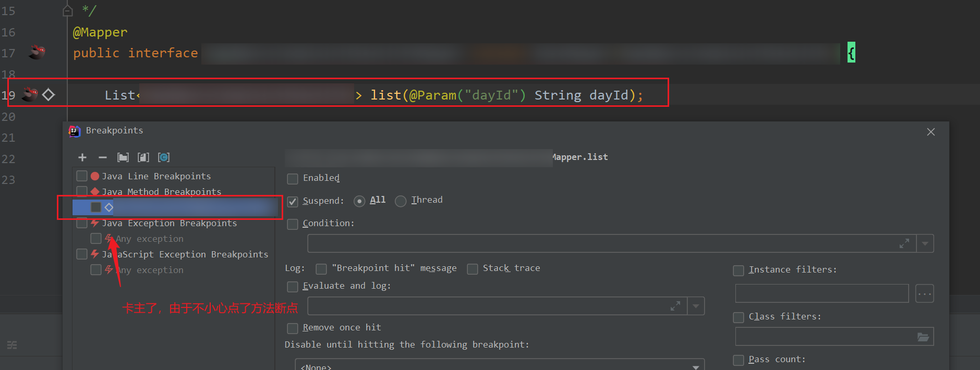
Task: Click the @Mapper annotation in editor
Action: click(100, 32)
